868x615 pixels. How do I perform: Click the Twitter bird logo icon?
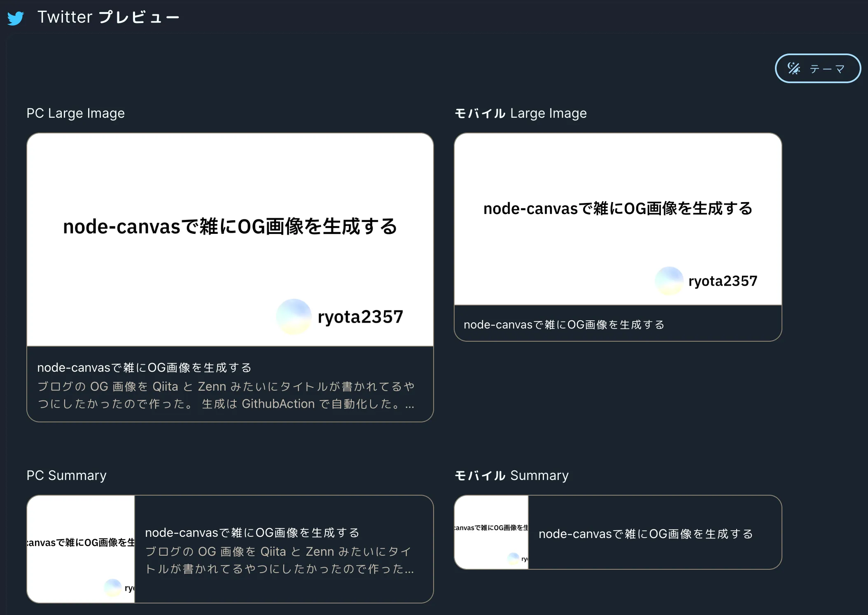(x=16, y=18)
